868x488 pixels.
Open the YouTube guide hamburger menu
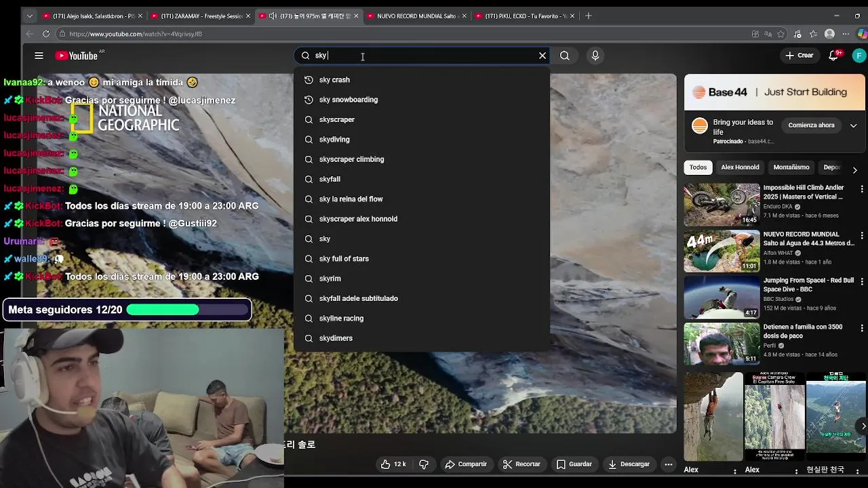pyautogui.click(x=39, y=56)
